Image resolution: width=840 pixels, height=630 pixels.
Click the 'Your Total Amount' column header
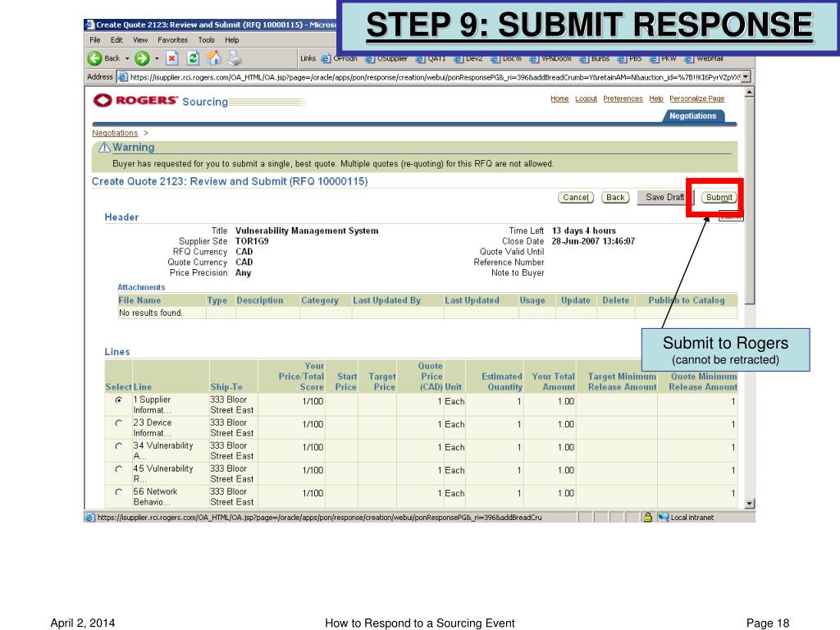coord(554,381)
